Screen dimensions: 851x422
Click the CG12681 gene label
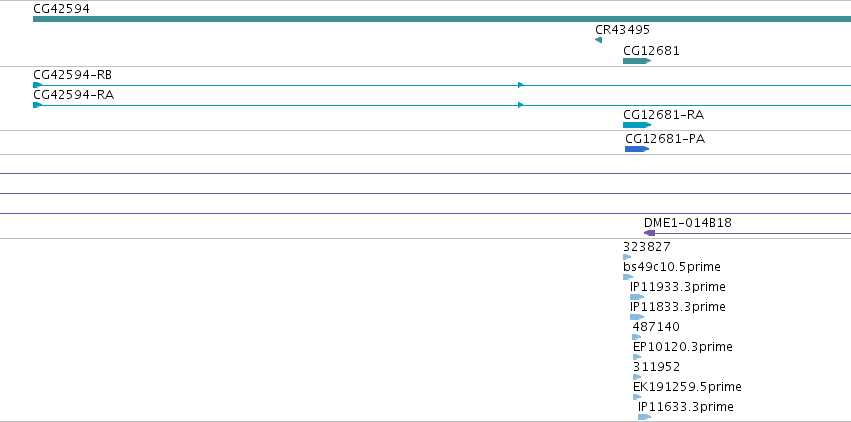point(651,51)
